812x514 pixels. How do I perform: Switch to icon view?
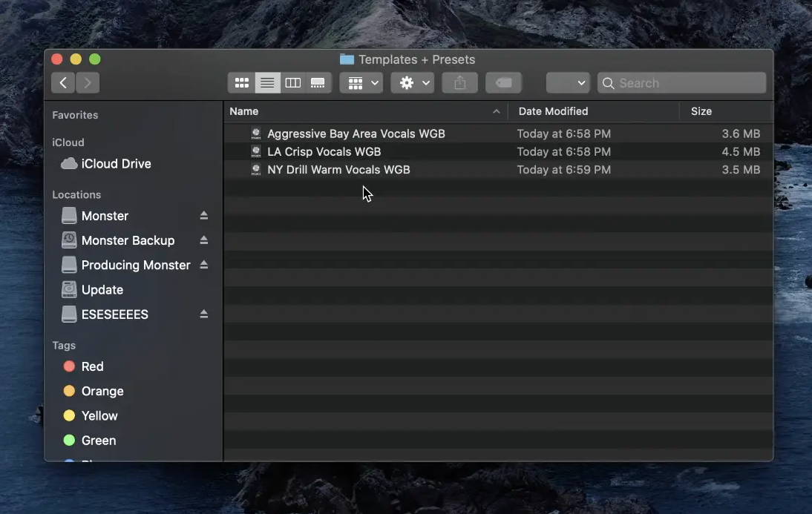click(241, 83)
